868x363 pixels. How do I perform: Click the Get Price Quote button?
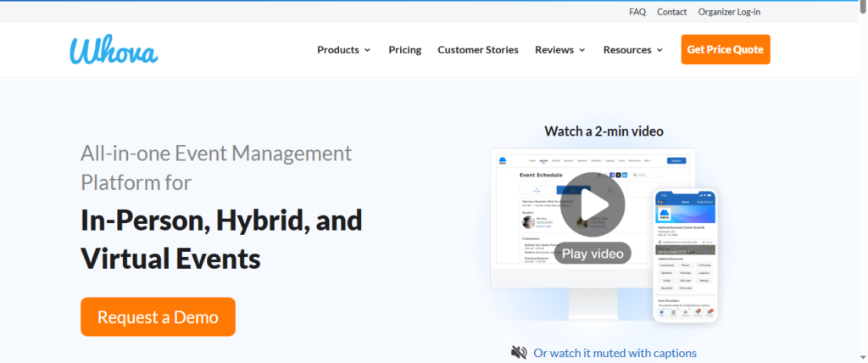[726, 49]
